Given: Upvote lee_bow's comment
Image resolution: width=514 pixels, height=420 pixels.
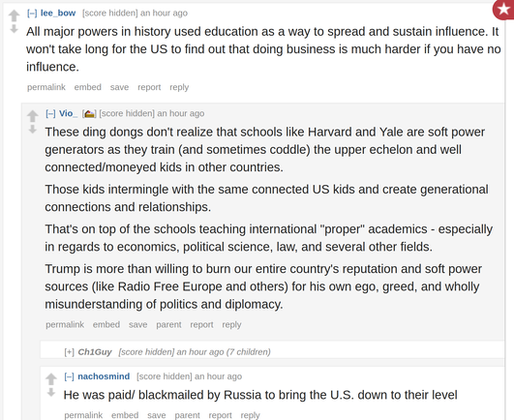Looking at the screenshot, I should [x=14, y=15].
